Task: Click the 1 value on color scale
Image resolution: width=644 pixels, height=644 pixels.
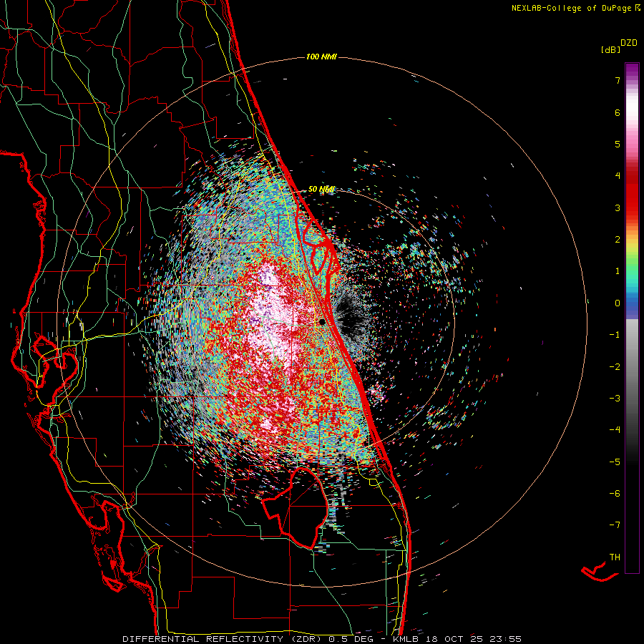Action: [x=618, y=271]
